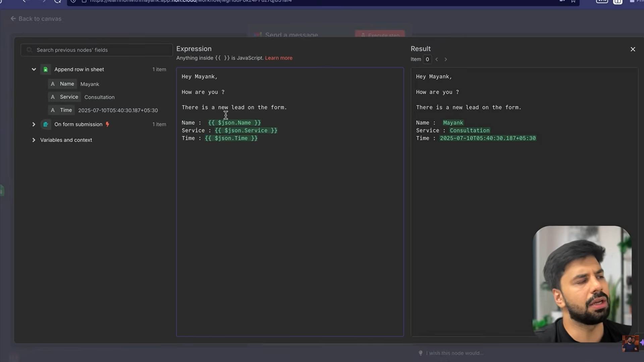Select the Time field pill
This screenshot has width=644, height=362.
click(x=62, y=110)
